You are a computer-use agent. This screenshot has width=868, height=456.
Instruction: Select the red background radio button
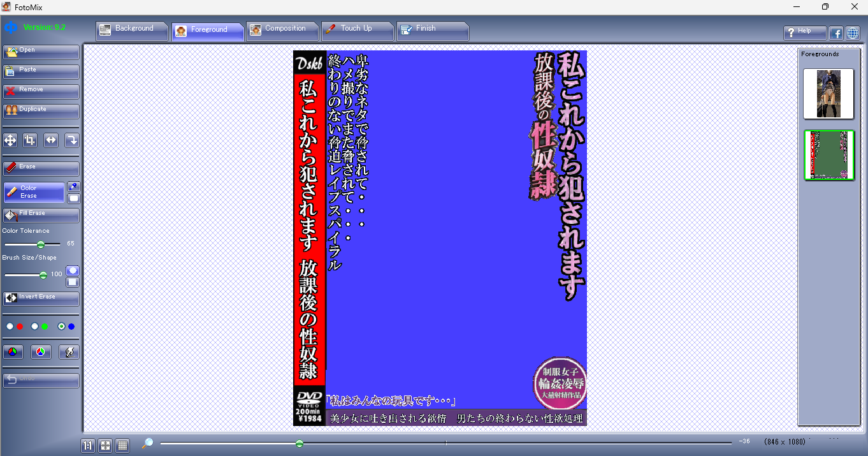click(x=10, y=327)
